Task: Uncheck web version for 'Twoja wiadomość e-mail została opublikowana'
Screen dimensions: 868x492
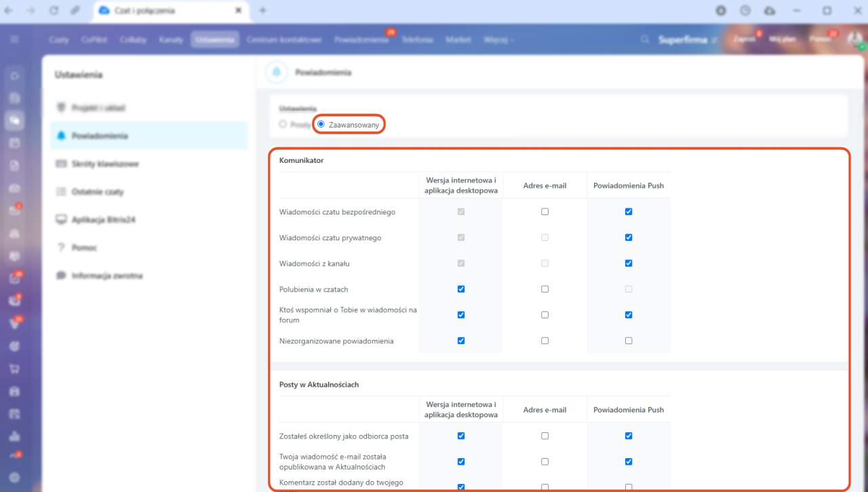Action: (x=461, y=461)
